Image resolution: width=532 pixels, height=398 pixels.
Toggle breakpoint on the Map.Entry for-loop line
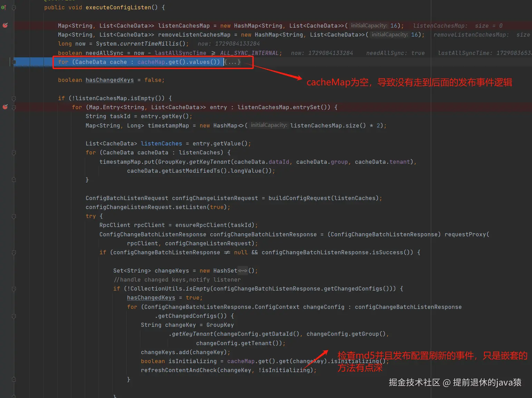[5, 107]
